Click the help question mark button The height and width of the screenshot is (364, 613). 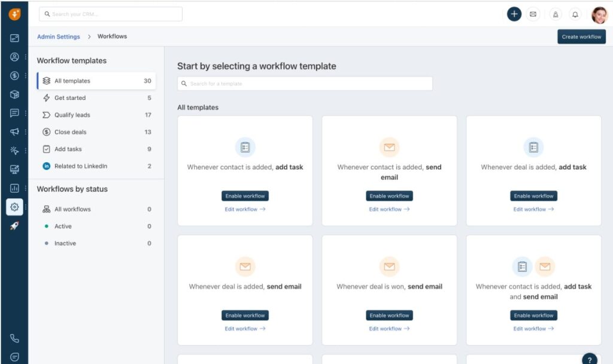coord(590,360)
